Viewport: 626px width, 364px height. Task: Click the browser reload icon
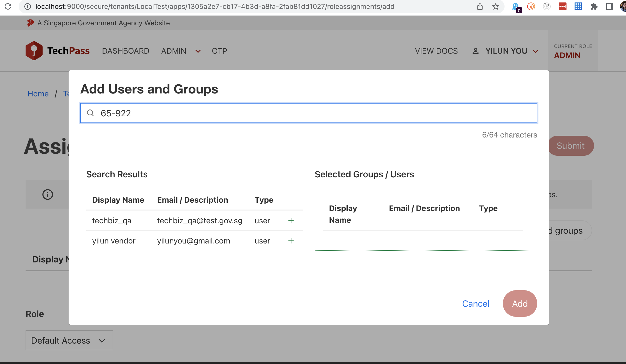click(8, 6)
